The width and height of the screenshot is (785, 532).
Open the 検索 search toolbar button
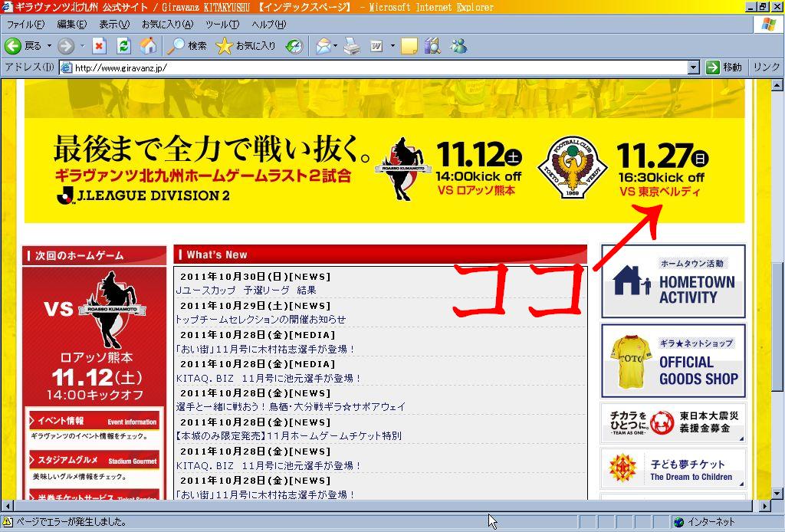[187, 46]
